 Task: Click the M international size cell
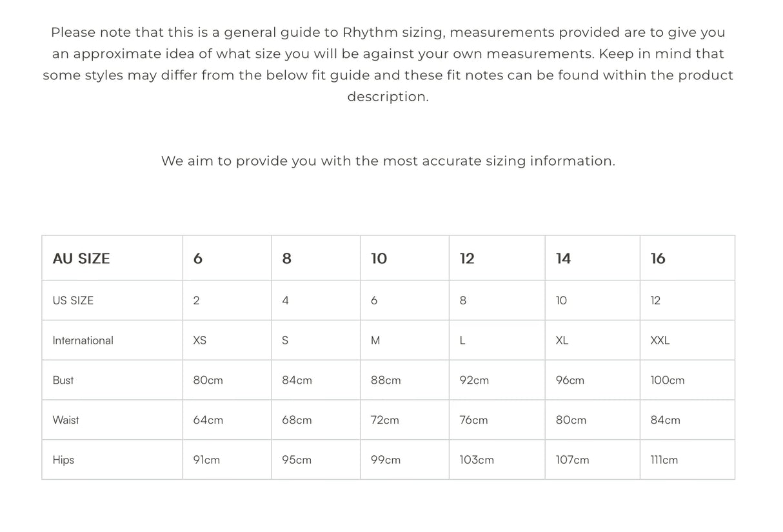375,340
